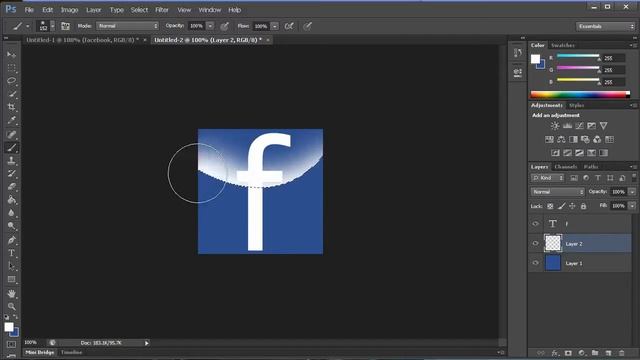Hide Layer 2 via its eye icon
The width and height of the screenshot is (640, 360).
click(536, 244)
